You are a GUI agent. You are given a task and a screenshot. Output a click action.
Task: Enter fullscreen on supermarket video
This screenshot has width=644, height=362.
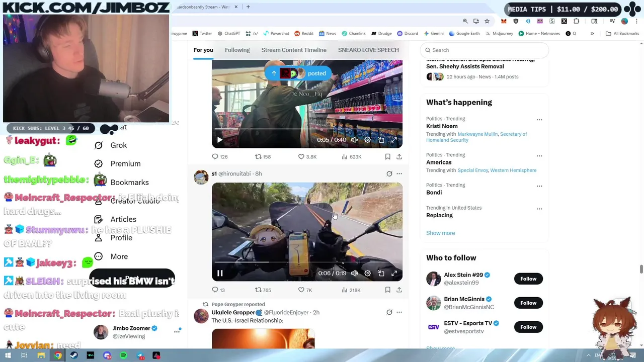click(394, 140)
